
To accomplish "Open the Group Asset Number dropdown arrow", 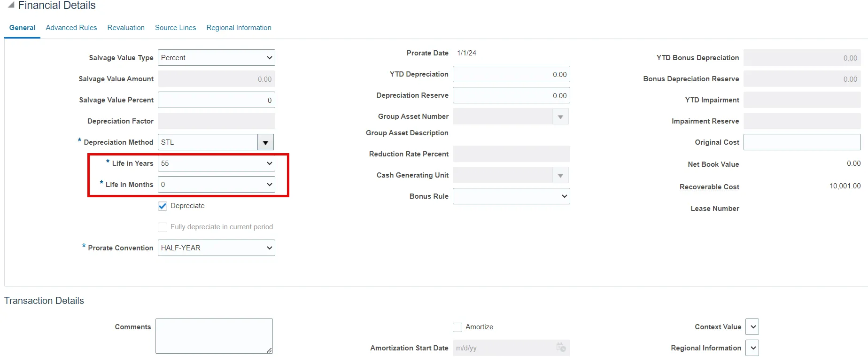I will [560, 116].
